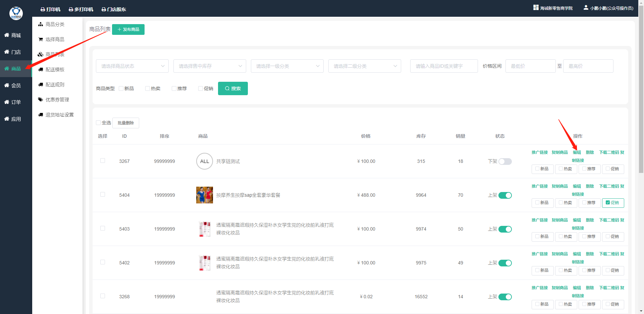644x314 pixels.
Task: Click the home icon next to 商城
Action: [7, 35]
